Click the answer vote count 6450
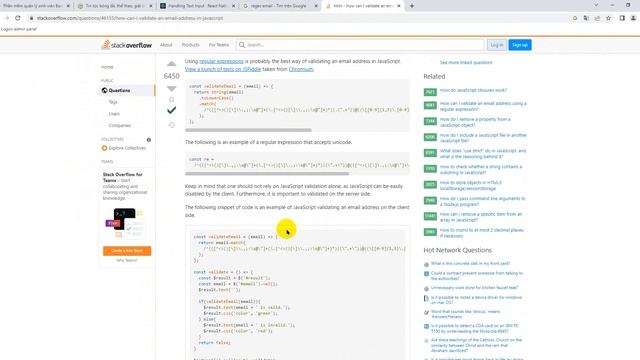Image resolution: width=640 pixels, height=360 pixels. click(x=171, y=76)
